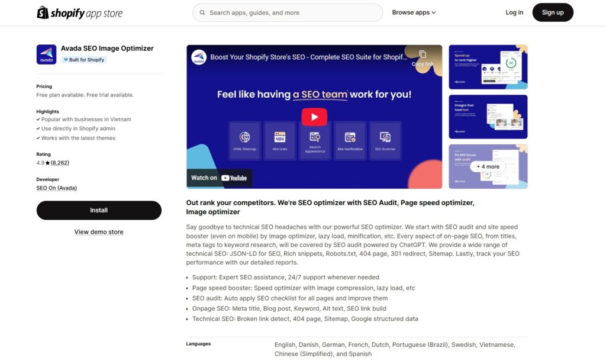
Task: Click the Log in link
Action: pyautogui.click(x=514, y=12)
